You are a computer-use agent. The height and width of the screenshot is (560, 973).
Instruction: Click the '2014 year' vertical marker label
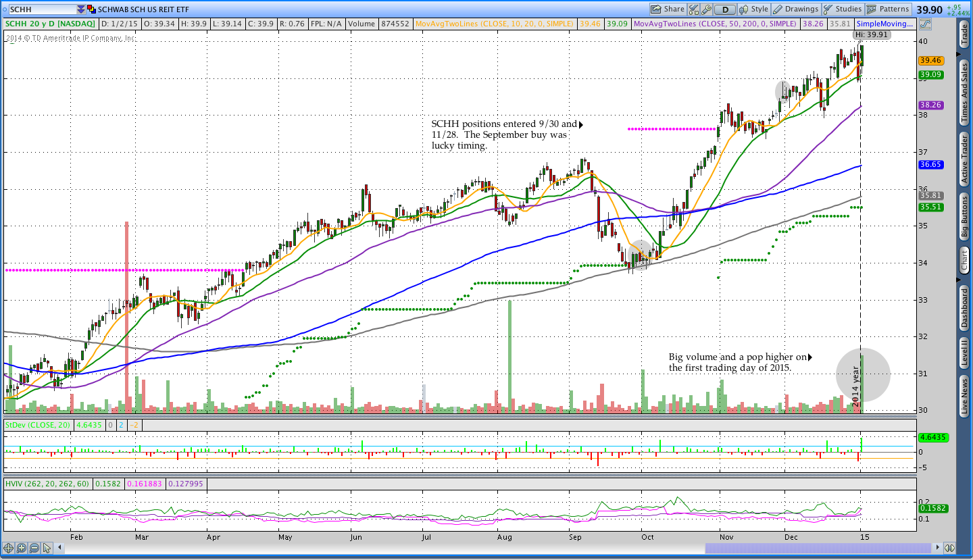pos(855,385)
